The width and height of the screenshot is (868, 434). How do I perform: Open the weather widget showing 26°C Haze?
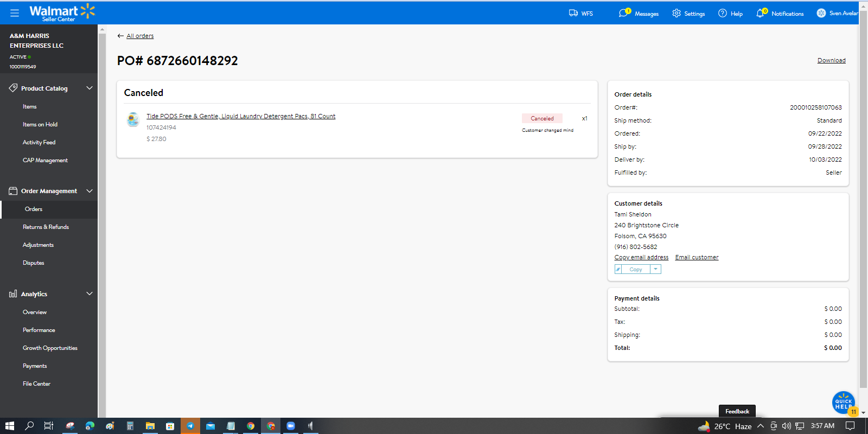[725, 426]
